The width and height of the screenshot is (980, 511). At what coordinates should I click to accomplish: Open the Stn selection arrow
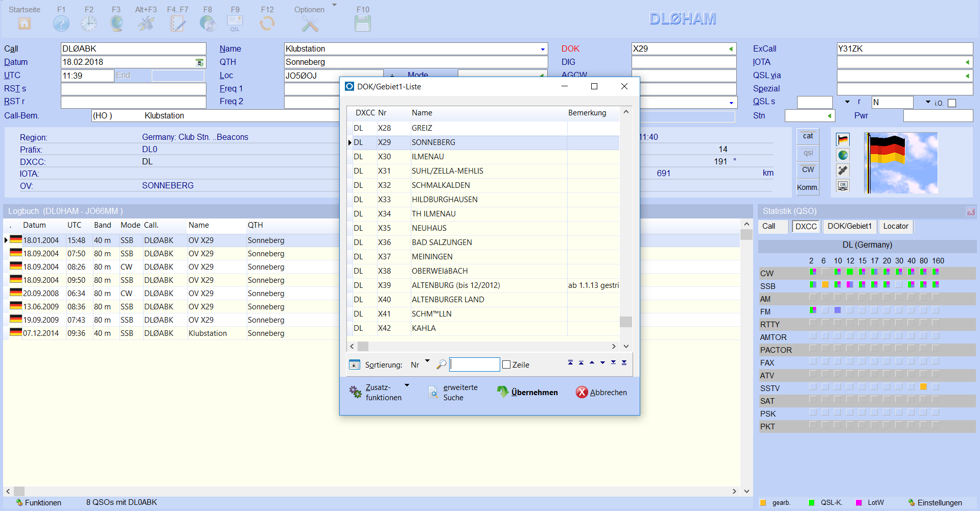pyautogui.click(x=829, y=116)
